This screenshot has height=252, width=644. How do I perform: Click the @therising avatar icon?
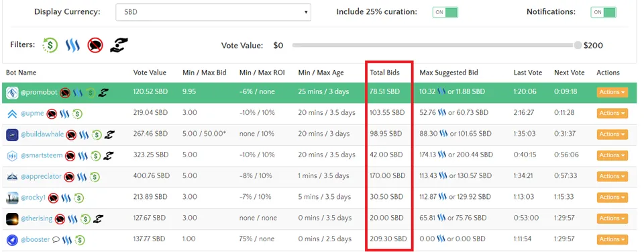pos(12,218)
